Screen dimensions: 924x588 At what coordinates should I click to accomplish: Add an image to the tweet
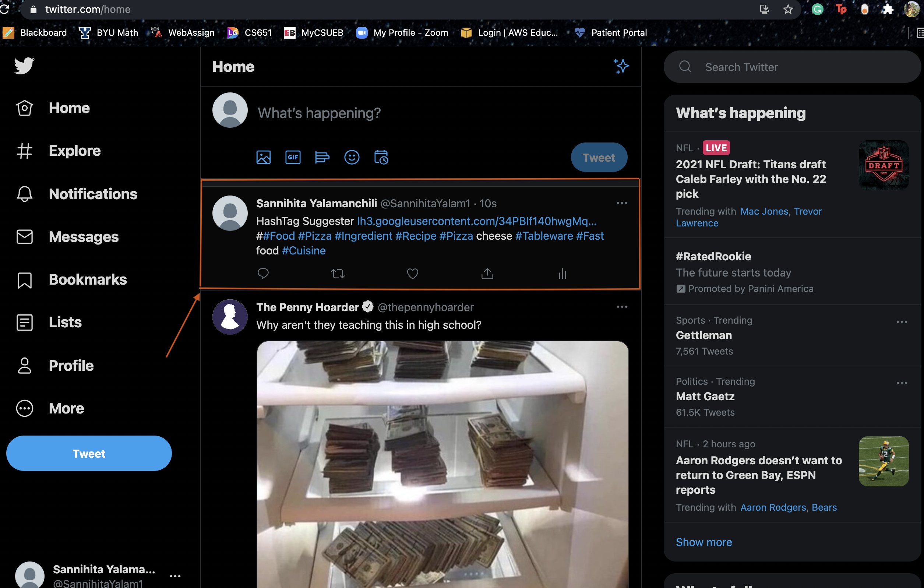(263, 157)
